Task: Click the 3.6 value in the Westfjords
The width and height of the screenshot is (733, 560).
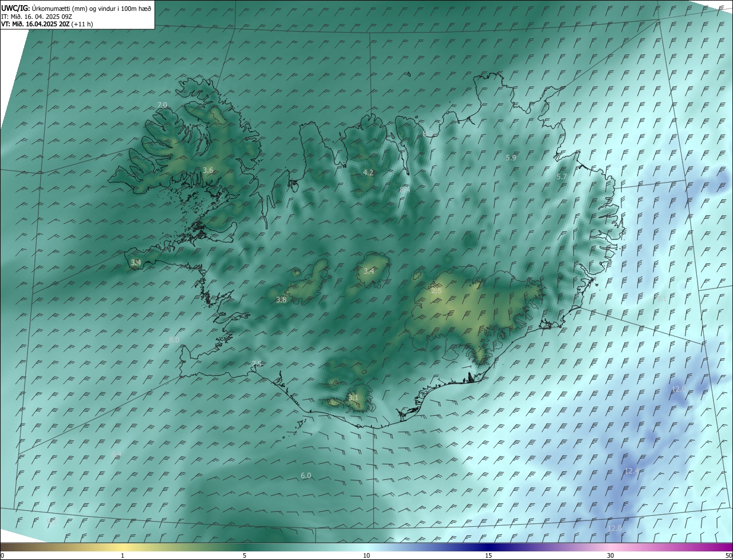Action: click(208, 170)
